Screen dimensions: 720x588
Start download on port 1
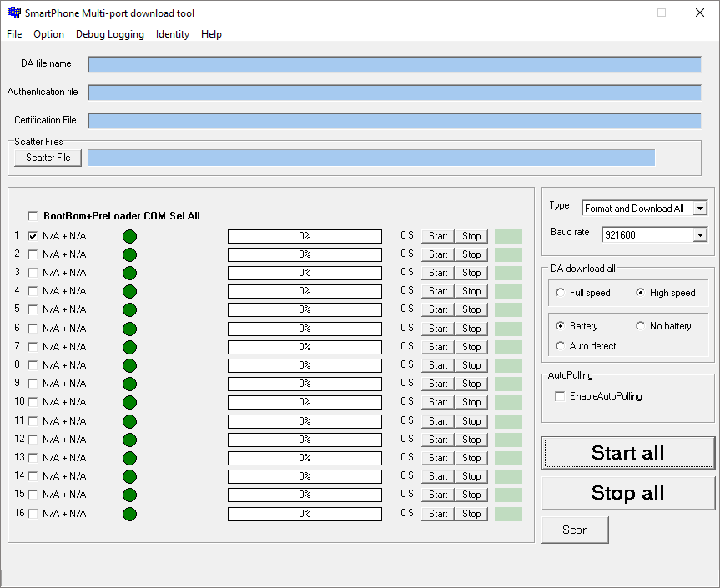coord(438,236)
